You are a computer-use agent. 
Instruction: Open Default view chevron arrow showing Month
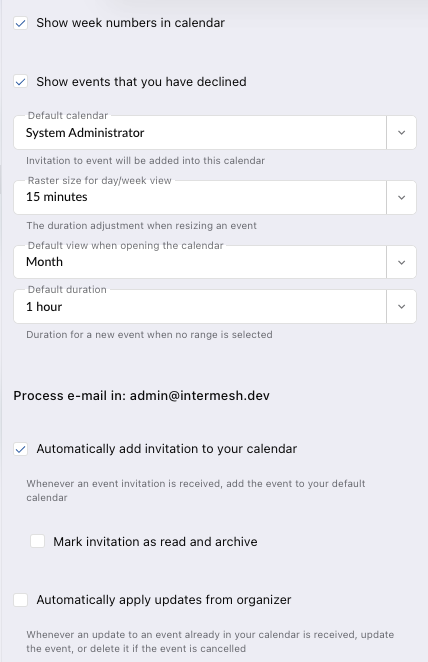(x=401, y=262)
